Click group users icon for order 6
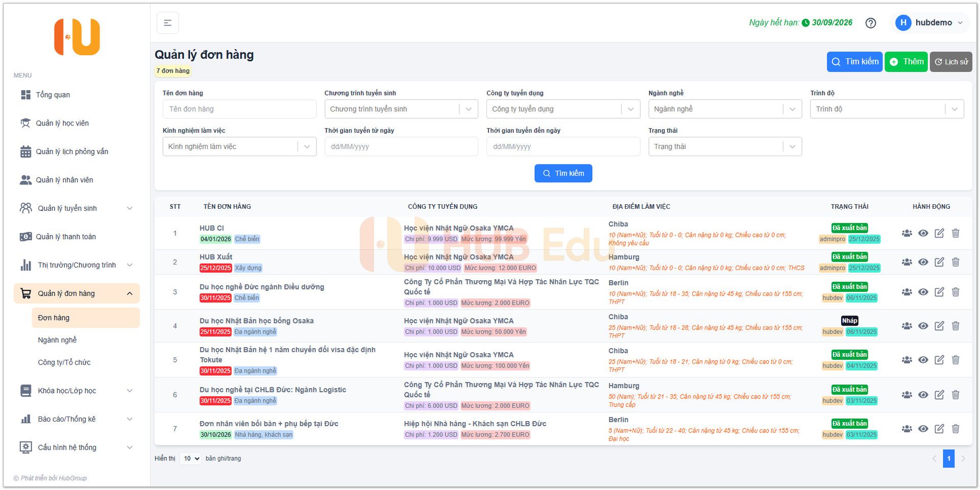The height and width of the screenshot is (490, 980). tap(906, 395)
